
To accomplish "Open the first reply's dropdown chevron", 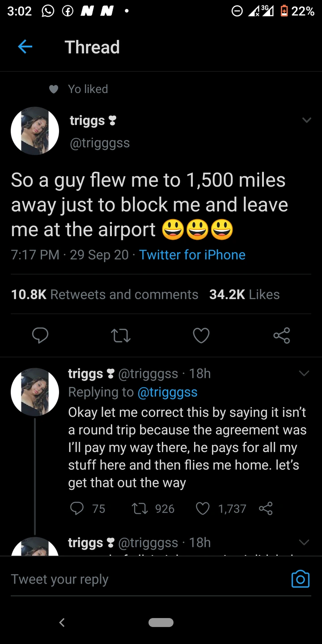I will click(x=304, y=373).
